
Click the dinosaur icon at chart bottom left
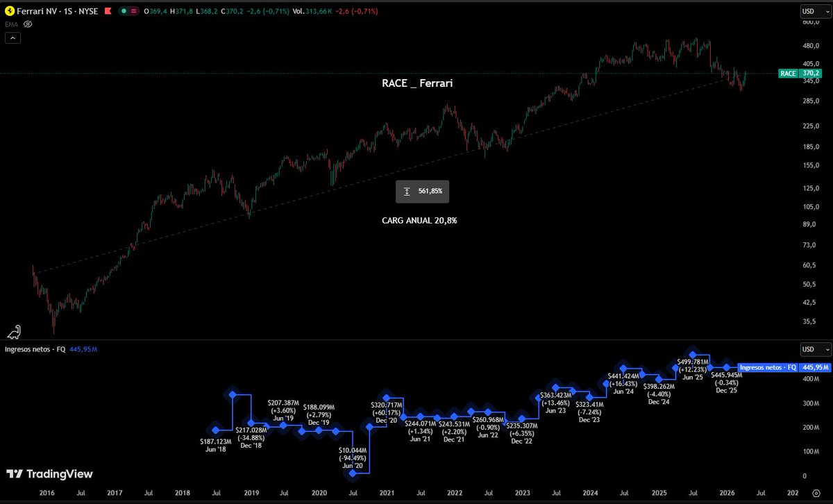click(15, 331)
